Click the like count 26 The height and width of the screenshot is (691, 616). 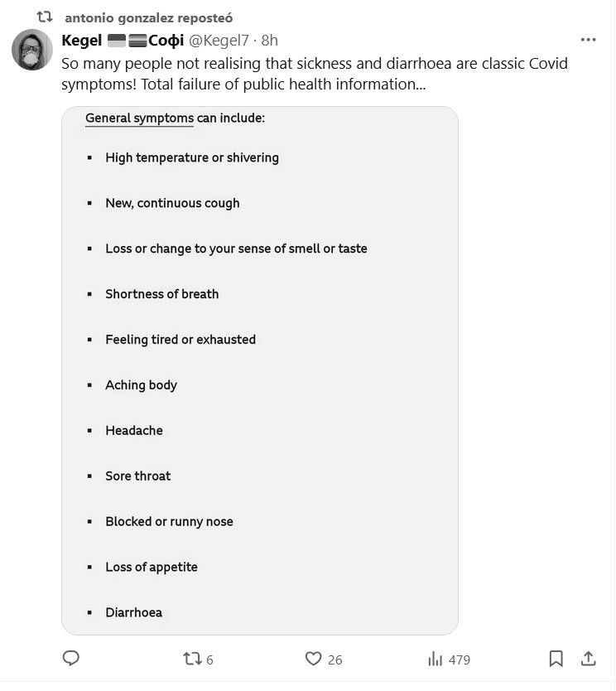[x=334, y=660]
